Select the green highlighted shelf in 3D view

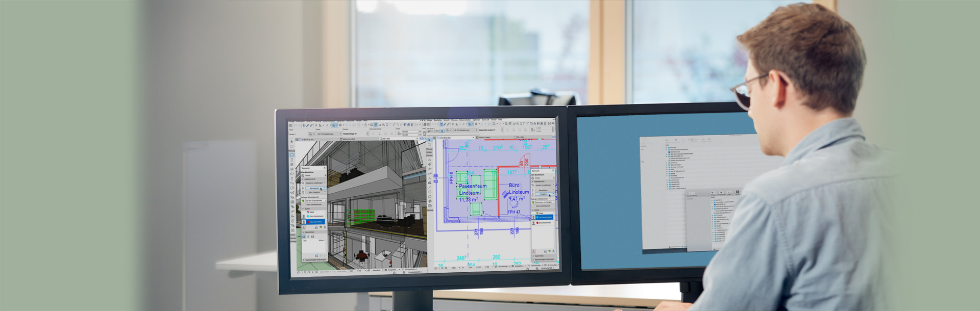click(x=361, y=217)
